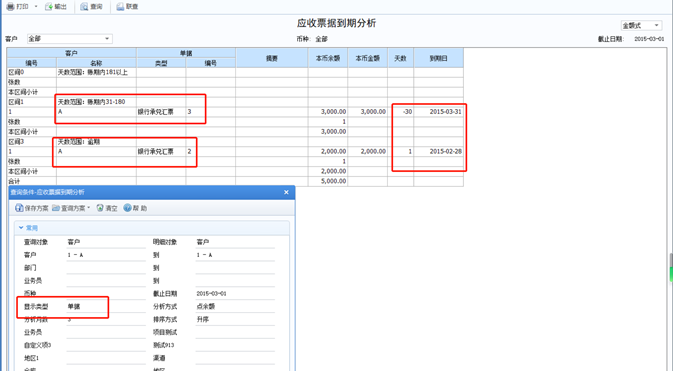673x371 pixels.
Task: Click the 部门 input field
Action: point(106,268)
